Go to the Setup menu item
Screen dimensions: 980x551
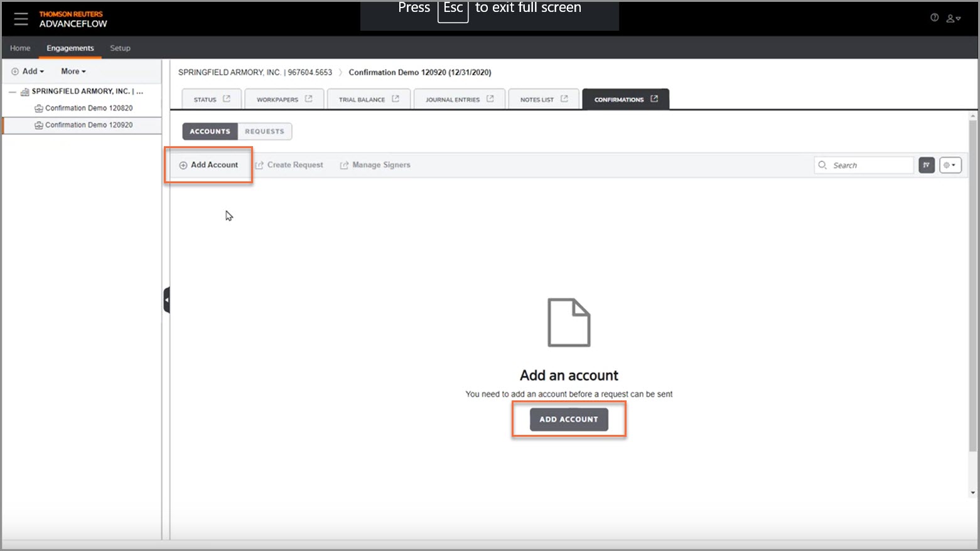[x=120, y=48]
